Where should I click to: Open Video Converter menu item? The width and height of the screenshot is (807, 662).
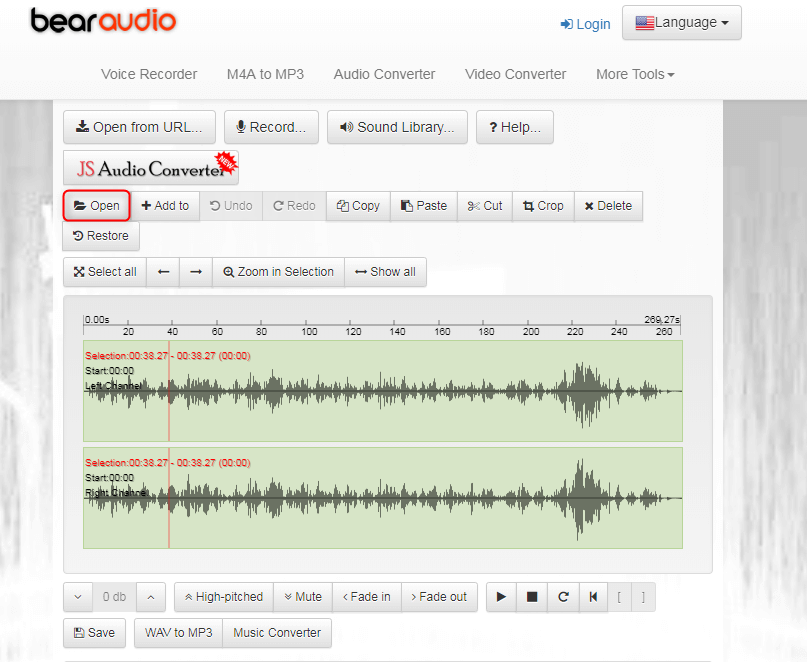[515, 74]
